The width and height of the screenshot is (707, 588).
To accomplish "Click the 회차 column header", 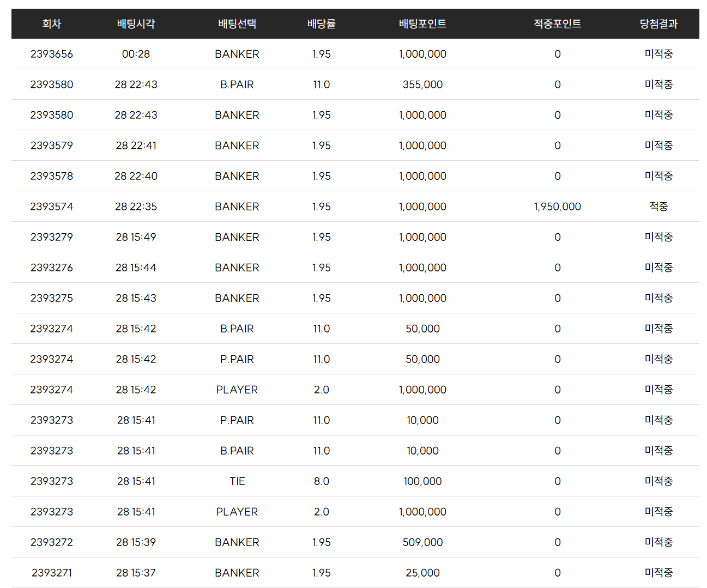I will click(x=52, y=24).
